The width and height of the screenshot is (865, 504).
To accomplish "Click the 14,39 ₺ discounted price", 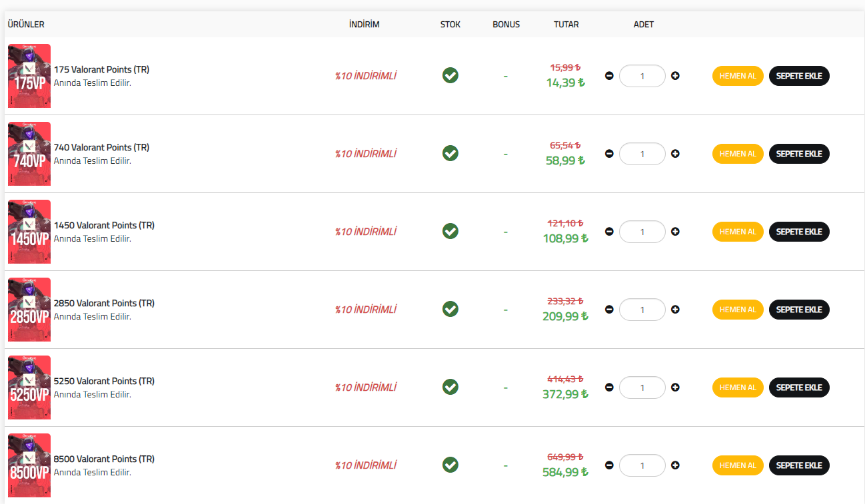I will 566,83.
